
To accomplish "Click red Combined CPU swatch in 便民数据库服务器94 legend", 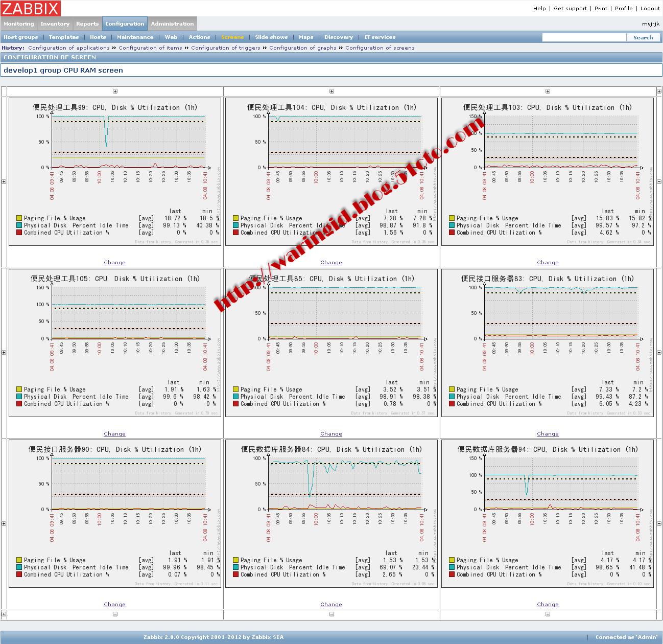I will pyautogui.click(x=452, y=574).
